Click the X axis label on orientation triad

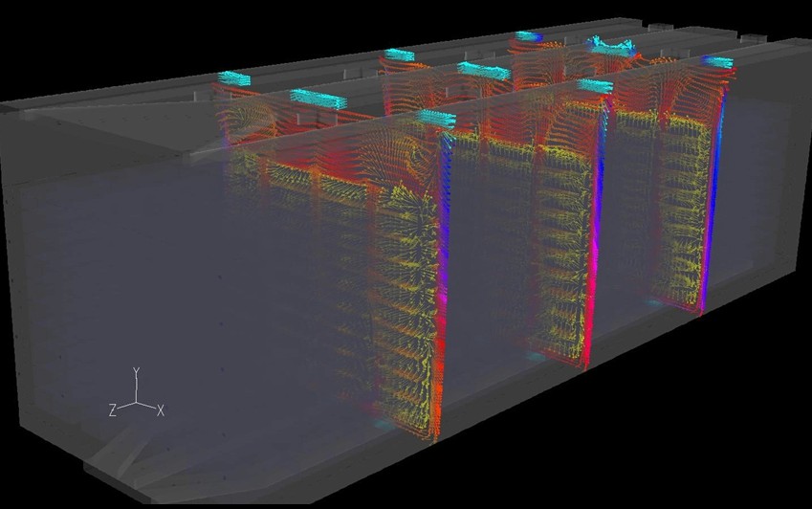161,410
